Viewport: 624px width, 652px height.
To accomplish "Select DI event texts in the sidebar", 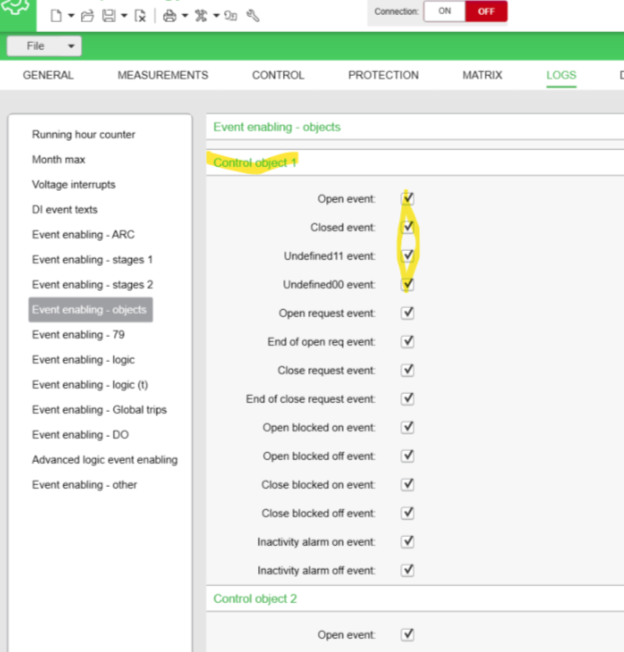I will [64, 210].
